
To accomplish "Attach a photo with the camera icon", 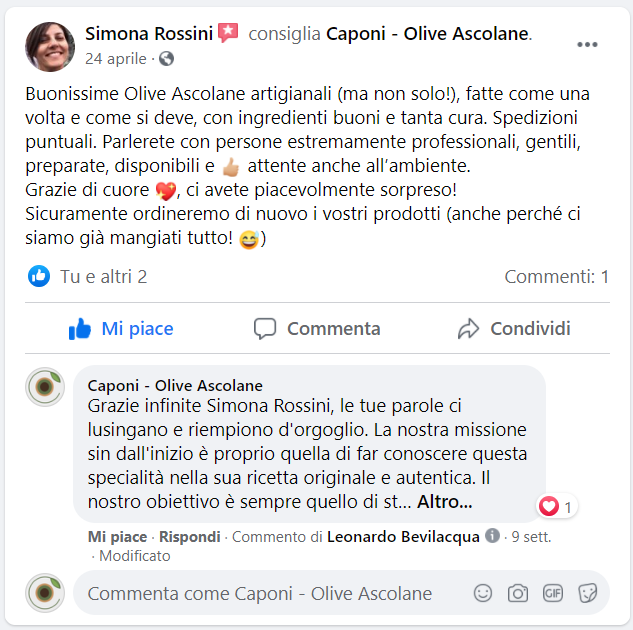I will tap(518, 593).
